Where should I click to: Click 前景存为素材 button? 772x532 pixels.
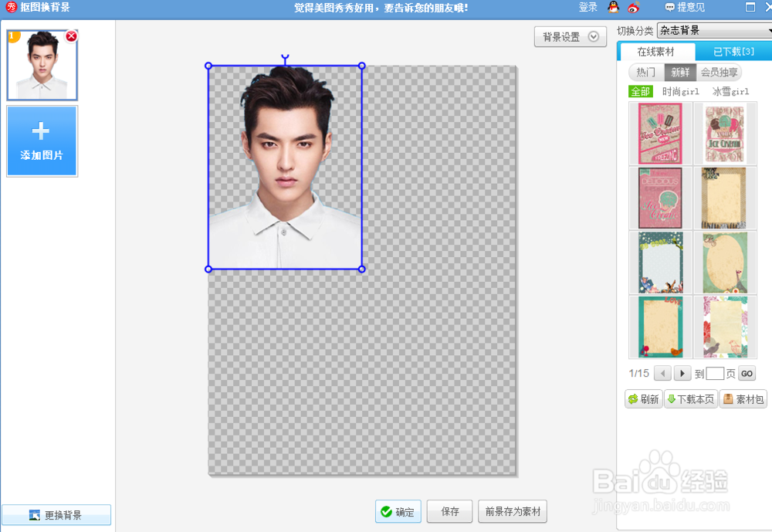(513, 512)
